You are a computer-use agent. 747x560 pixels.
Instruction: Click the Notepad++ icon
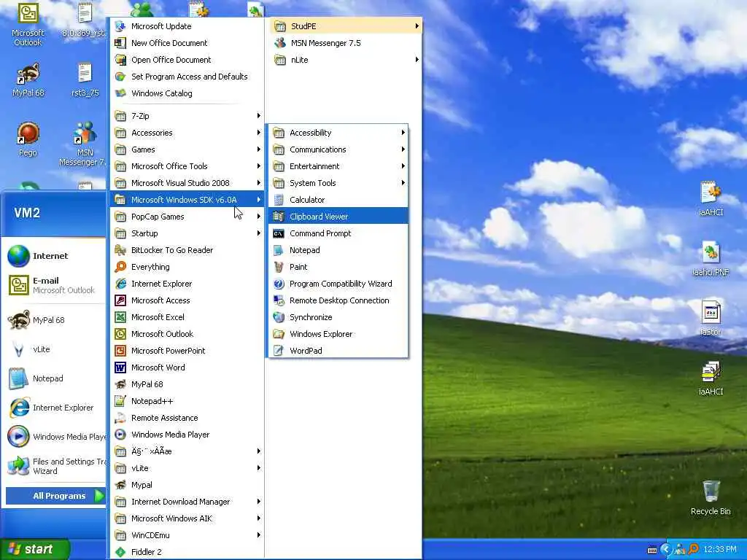(x=120, y=401)
